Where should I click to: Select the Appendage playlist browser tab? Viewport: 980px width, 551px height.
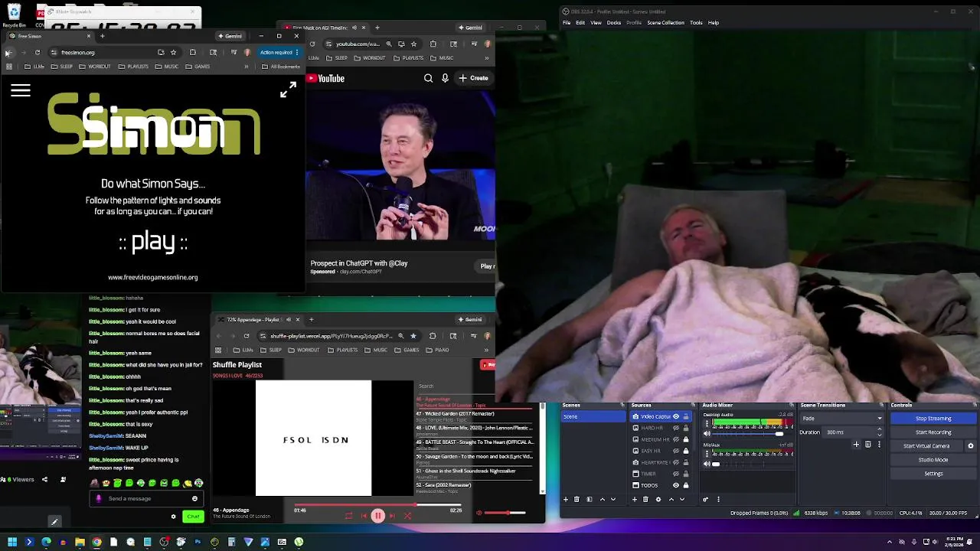coord(256,319)
